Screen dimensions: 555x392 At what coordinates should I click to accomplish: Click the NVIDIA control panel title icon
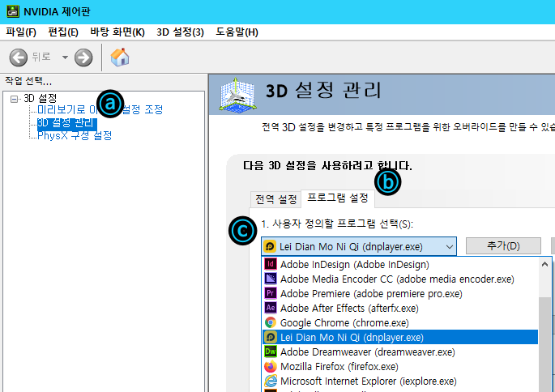tap(13, 11)
